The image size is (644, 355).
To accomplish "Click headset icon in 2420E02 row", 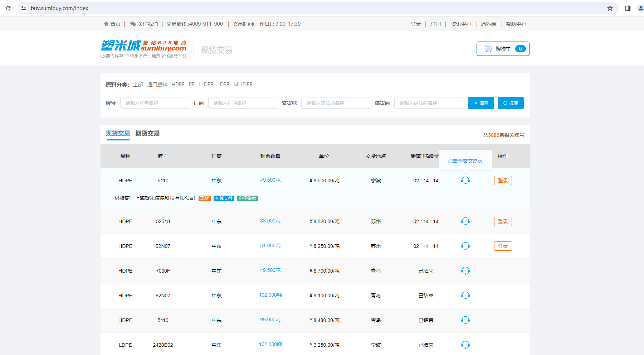I will pos(465,345).
